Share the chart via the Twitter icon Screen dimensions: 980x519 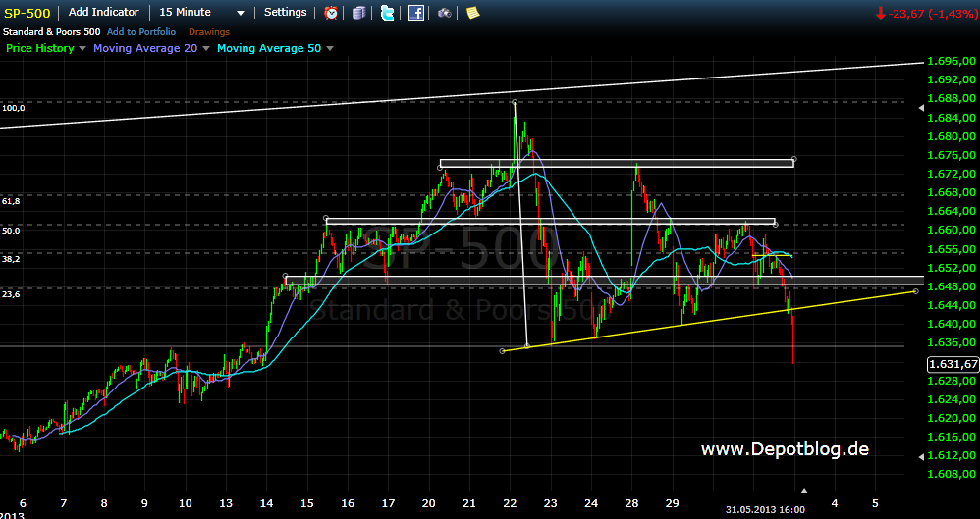pos(388,13)
